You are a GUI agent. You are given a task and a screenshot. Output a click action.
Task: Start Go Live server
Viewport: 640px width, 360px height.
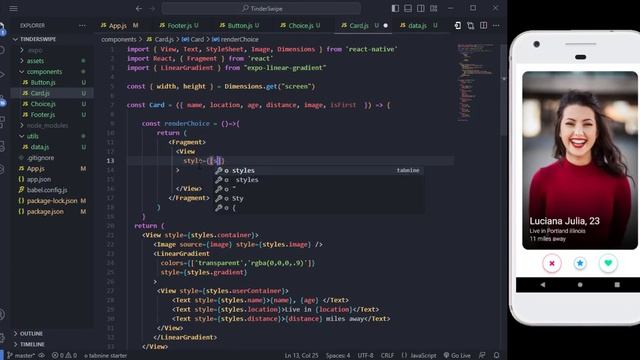coord(457,356)
